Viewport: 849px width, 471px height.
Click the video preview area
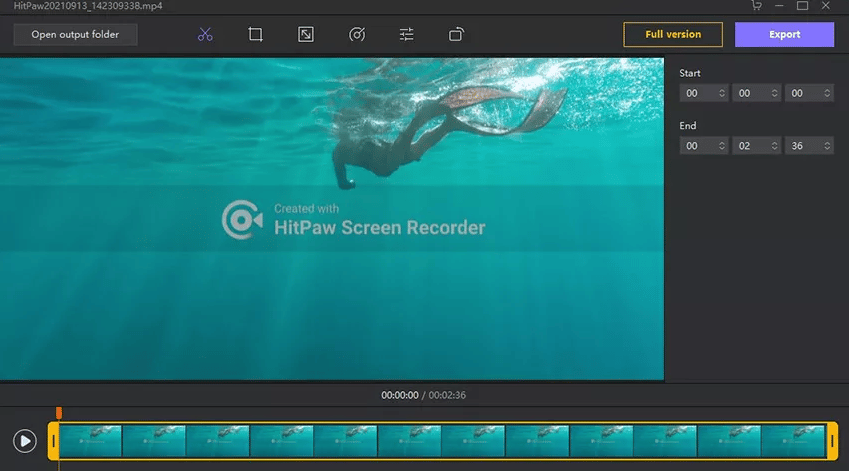(x=332, y=219)
